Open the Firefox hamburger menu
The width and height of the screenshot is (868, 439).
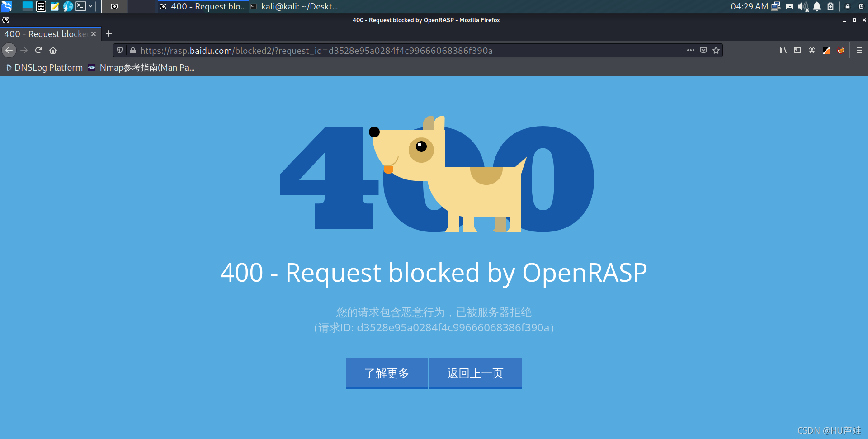pos(859,50)
